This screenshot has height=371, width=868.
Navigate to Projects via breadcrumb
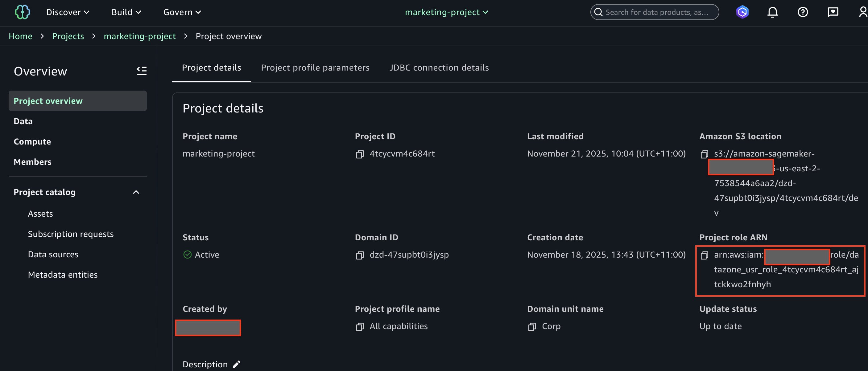(x=68, y=36)
